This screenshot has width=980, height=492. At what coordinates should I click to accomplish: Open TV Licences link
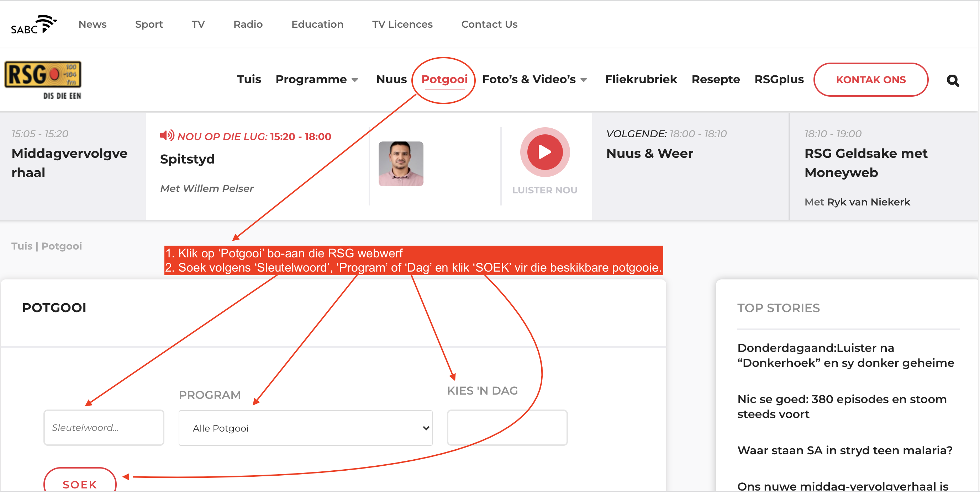coord(402,24)
